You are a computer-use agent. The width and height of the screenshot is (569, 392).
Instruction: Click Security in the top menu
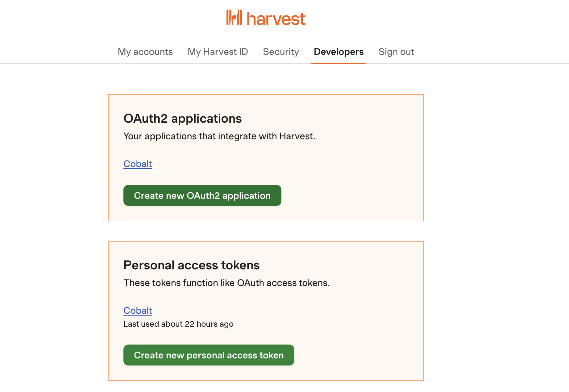(281, 51)
